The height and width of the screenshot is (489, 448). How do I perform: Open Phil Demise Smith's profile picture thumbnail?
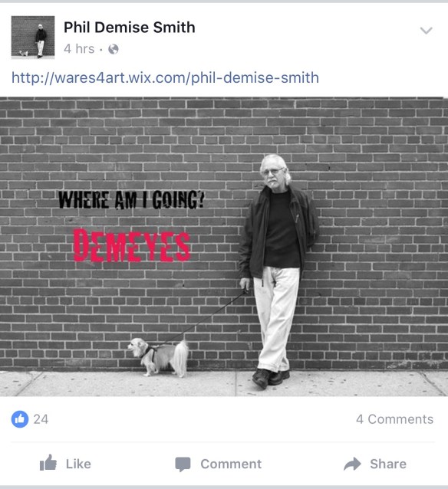(33, 38)
